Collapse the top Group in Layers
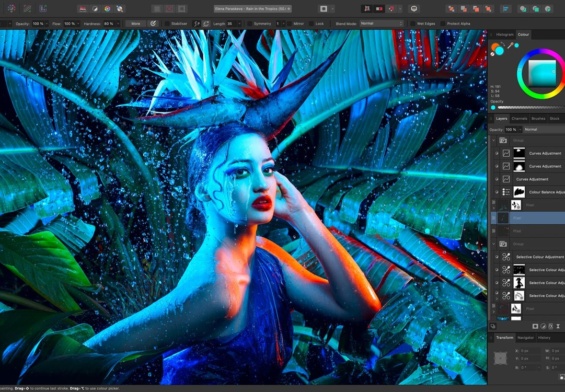The height and width of the screenshot is (392, 565). [494, 140]
